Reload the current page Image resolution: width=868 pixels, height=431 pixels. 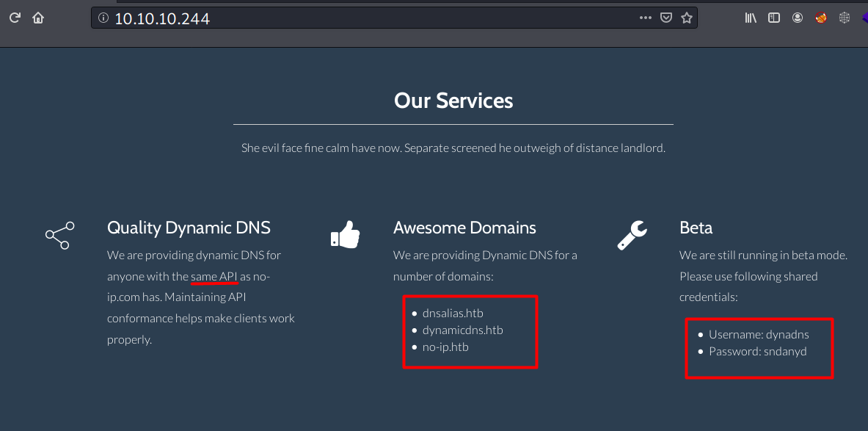pos(15,18)
